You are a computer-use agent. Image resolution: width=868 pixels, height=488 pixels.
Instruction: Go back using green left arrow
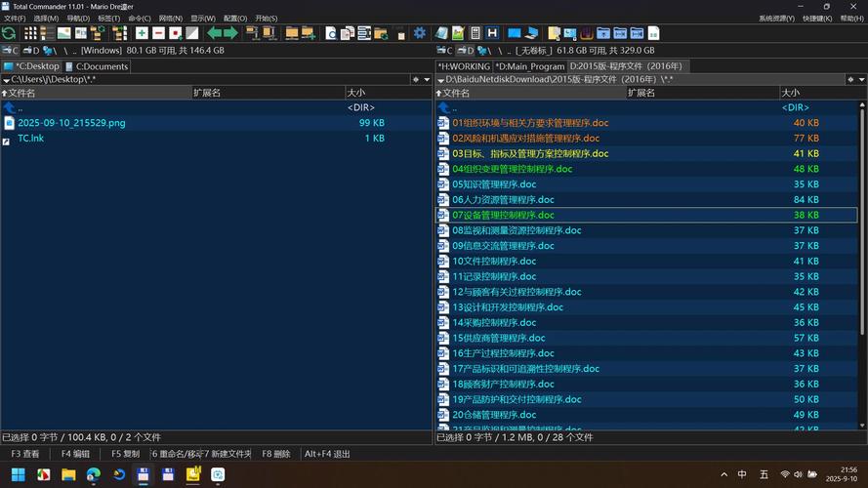tap(214, 33)
